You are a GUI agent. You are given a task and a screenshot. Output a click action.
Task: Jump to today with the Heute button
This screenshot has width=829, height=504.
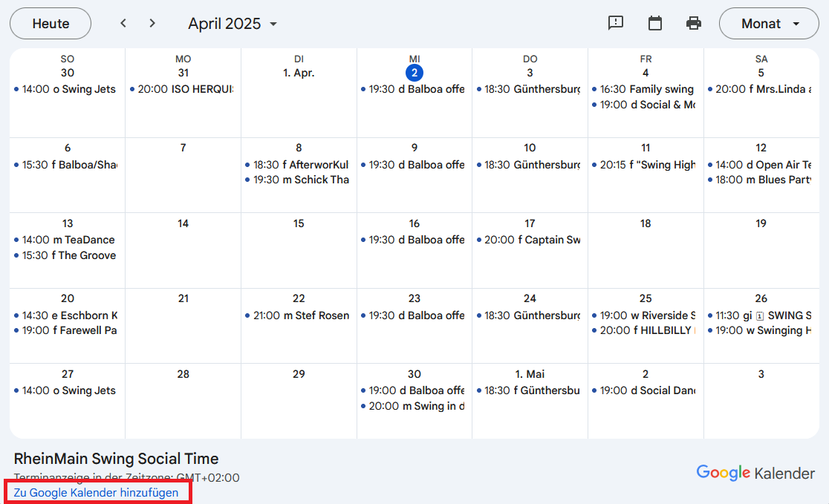tap(51, 23)
